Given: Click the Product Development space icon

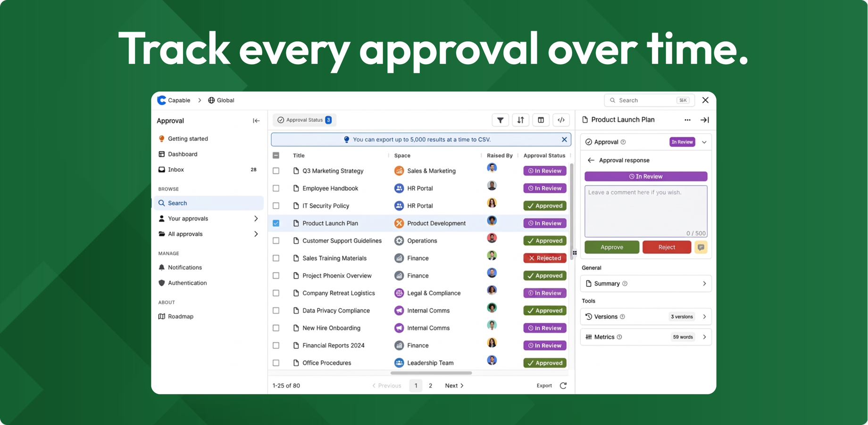Looking at the screenshot, I should pos(399,223).
